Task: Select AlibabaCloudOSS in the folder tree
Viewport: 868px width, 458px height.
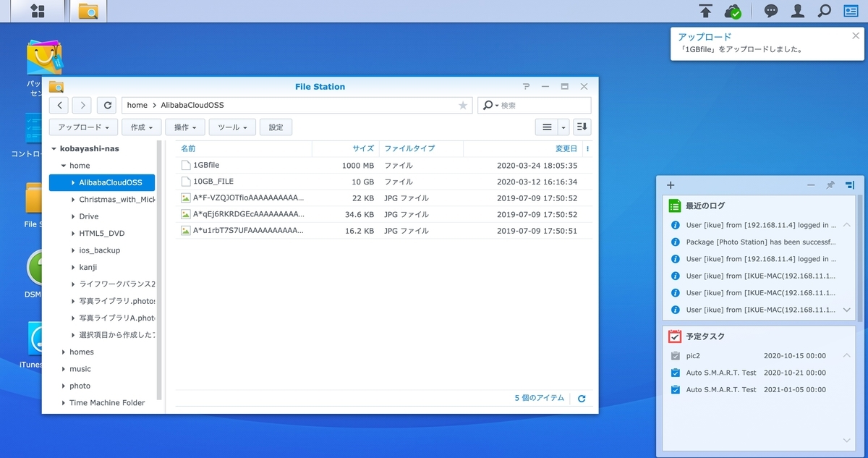Action: click(102, 182)
